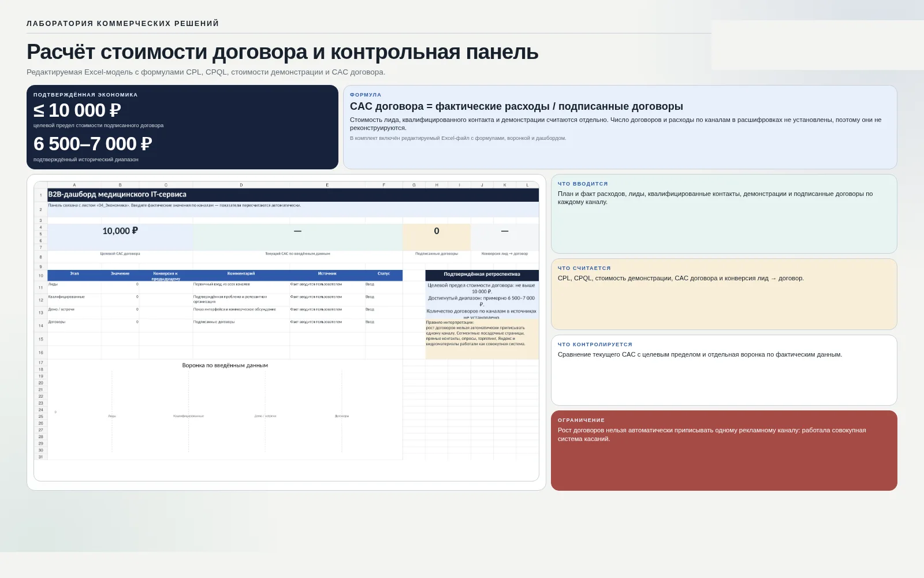Viewport: 924px width, 578px height.
Task: Click the slide title about contract cost calculation
Action: [x=282, y=52]
